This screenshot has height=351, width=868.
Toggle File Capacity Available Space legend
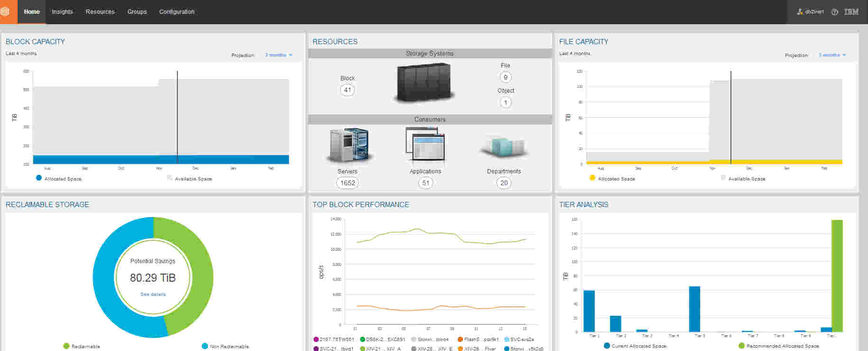pos(743,179)
